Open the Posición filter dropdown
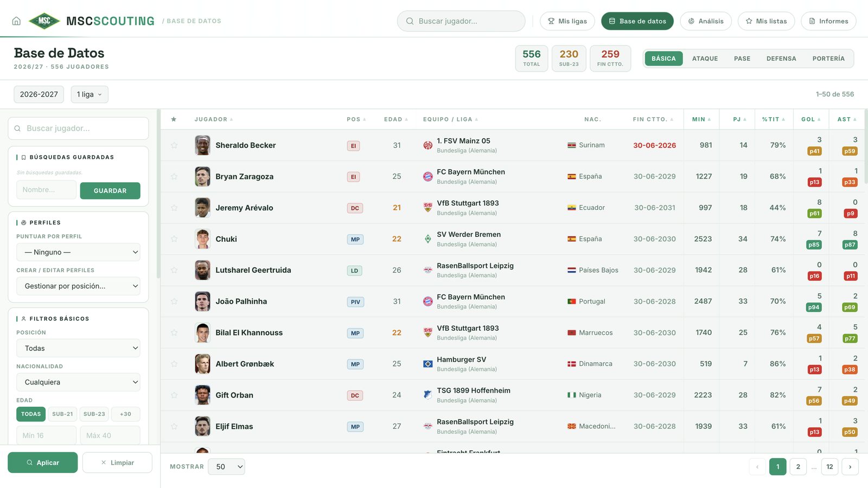This screenshot has width=868, height=488. click(x=78, y=348)
